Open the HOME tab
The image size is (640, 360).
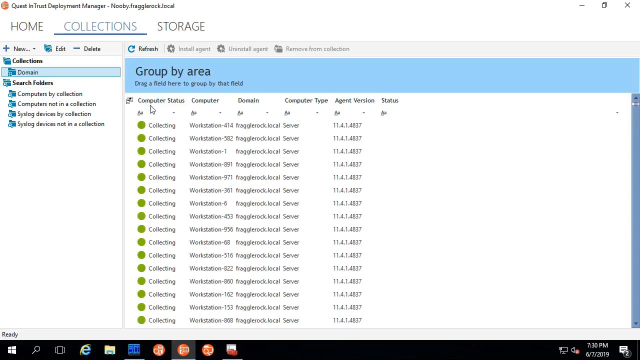[27, 27]
